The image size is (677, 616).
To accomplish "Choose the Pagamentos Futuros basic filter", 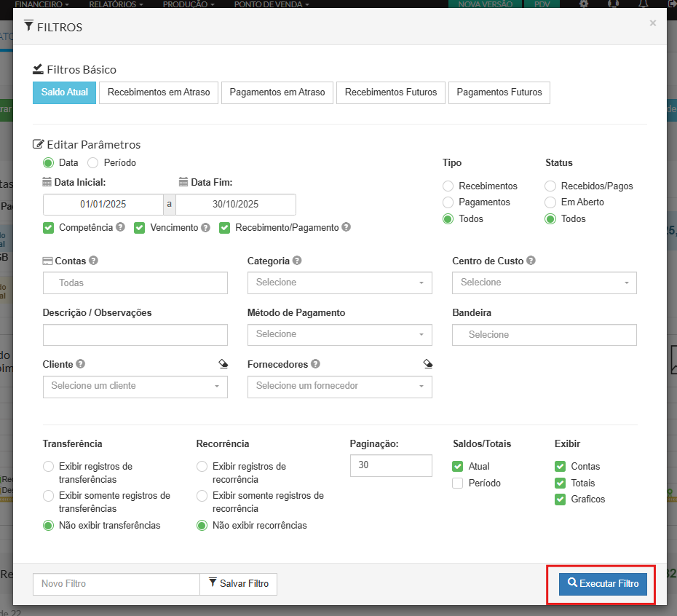I will (499, 92).
